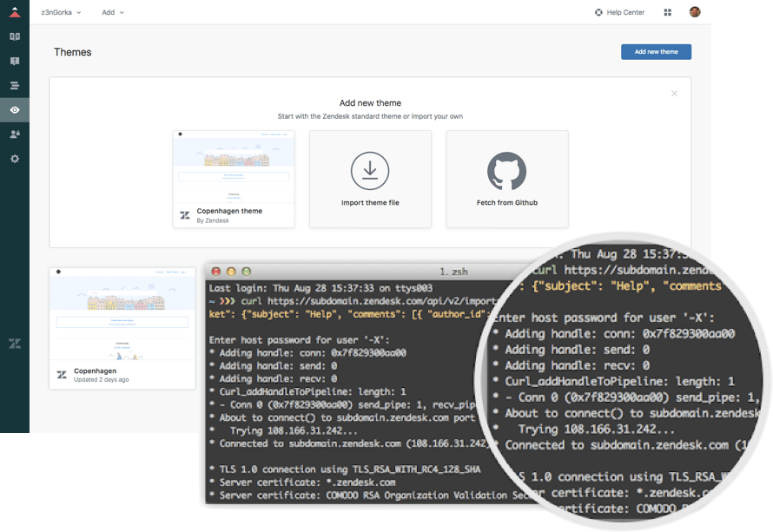The height and width of the screenshot is (532, 773).
Task: Open the Arrange content lines icon in sidebar
Action: coord(15,86)
